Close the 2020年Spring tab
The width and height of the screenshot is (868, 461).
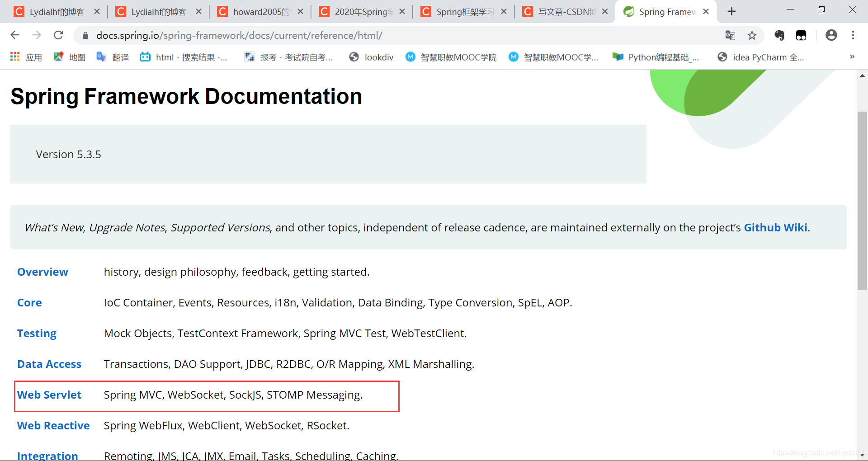[x=402, y=12]
